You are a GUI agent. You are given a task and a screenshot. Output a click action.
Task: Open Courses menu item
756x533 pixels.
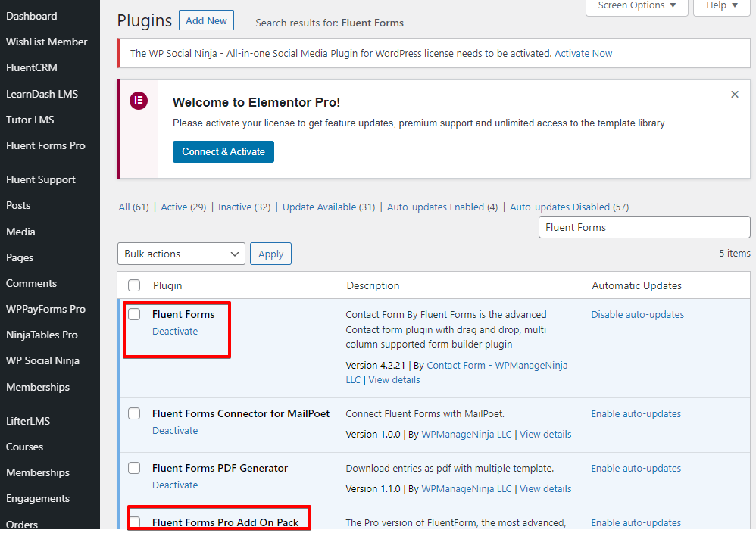(24, 447)
